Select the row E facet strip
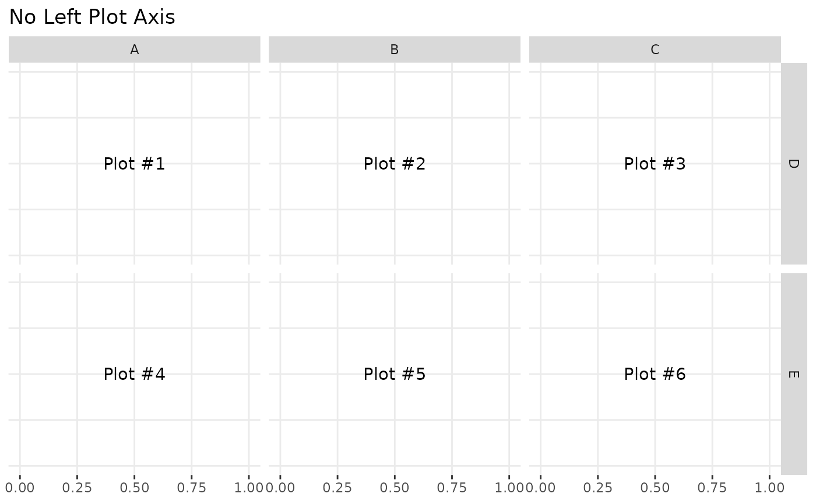 point(793,374)
